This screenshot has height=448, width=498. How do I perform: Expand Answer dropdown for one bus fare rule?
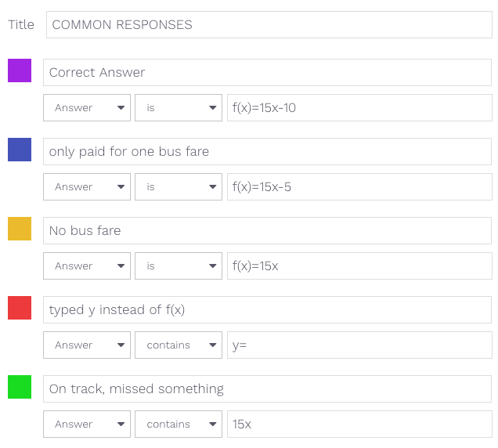87,187
